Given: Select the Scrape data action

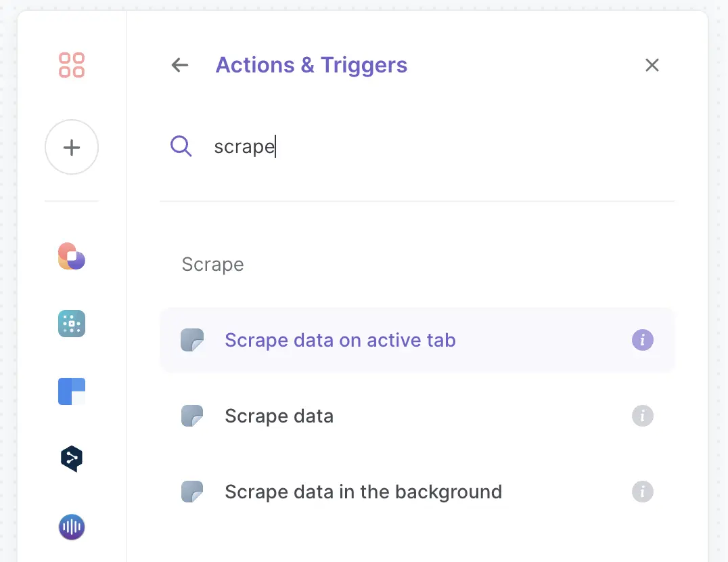Looking at the screenshot, I should tap(417, 416).
